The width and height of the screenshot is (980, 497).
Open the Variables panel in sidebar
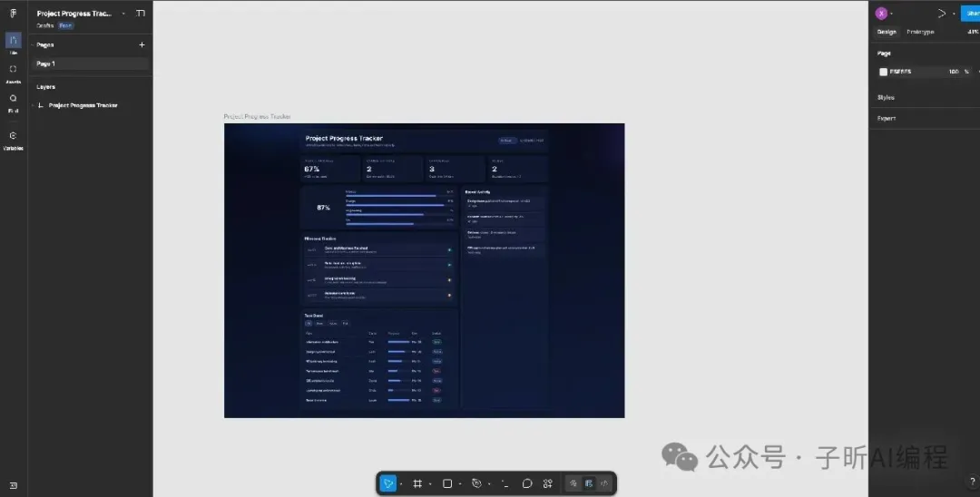click(x=13, y=136)
